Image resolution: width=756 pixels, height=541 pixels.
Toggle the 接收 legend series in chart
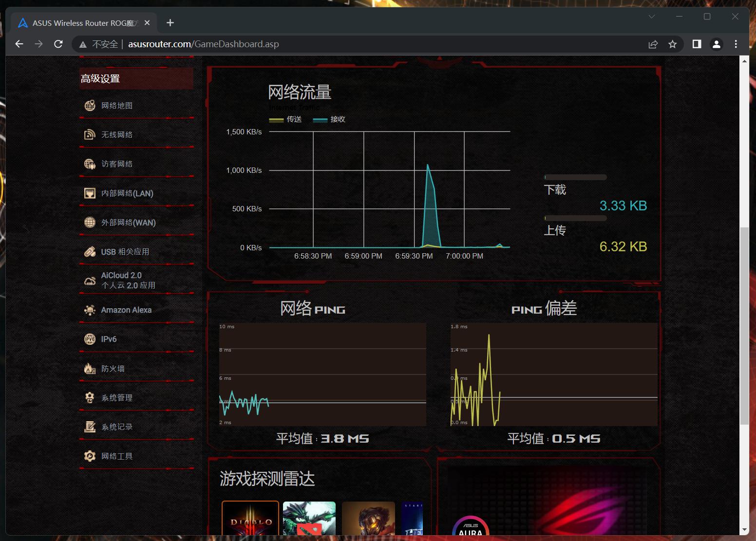pyautogui.click(x=330, y=119)
